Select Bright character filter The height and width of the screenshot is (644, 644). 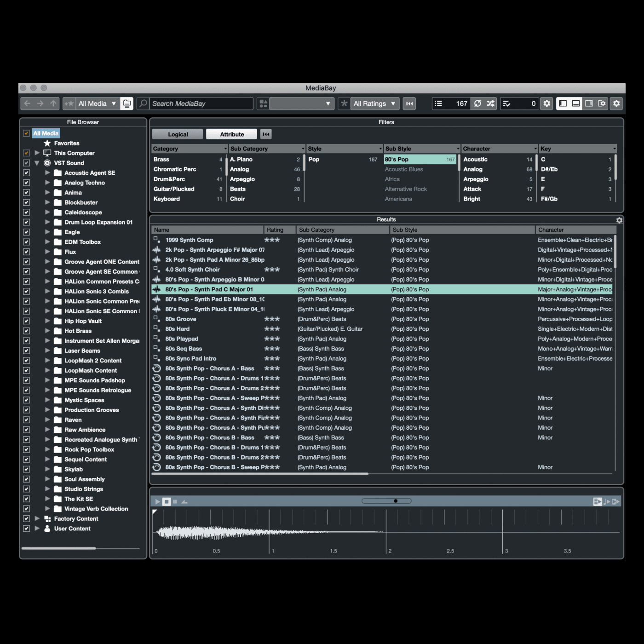pos(498,199)
